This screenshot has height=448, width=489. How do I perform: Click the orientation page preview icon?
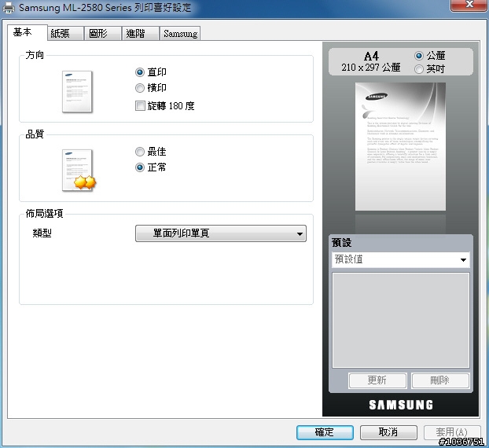point(77,91)
